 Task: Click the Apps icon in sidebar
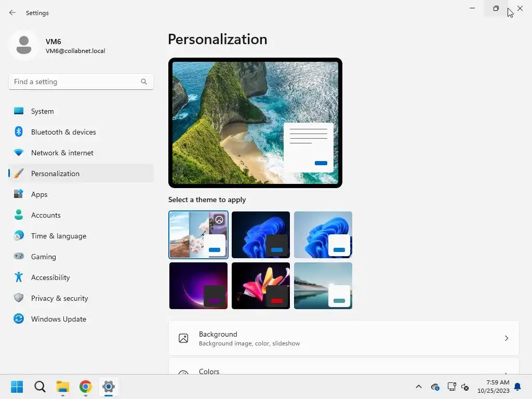coord(19,194)
